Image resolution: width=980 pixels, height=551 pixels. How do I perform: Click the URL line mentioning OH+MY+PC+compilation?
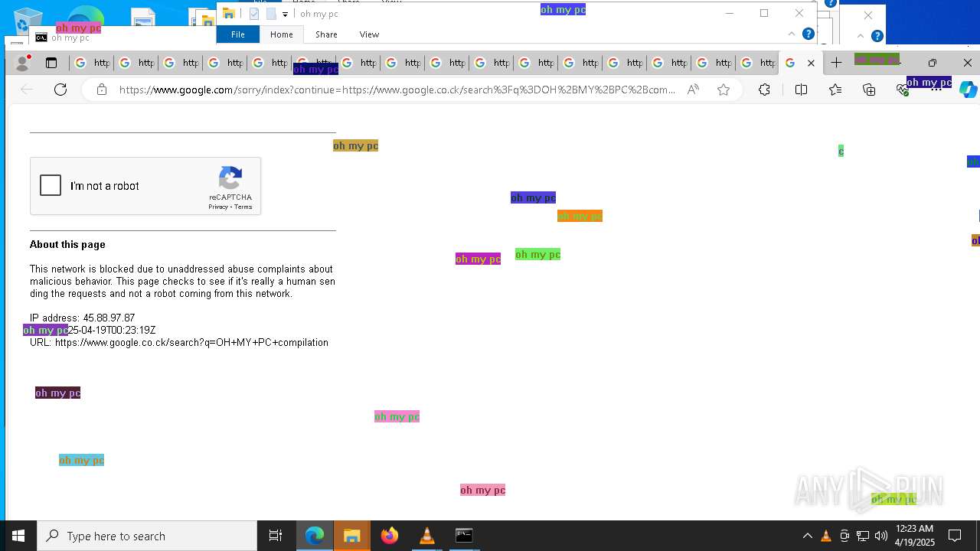(179, 342)
